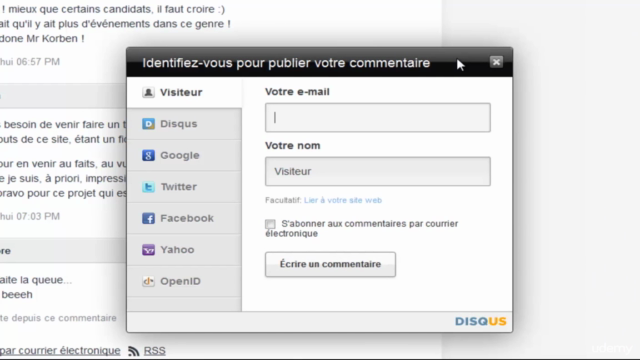Image resolution: width=640 pixels, height=360 pixels.
Task: Open the DISQUS logo in dialog footer
Action: pyautogui.click(x=480, y=322)
